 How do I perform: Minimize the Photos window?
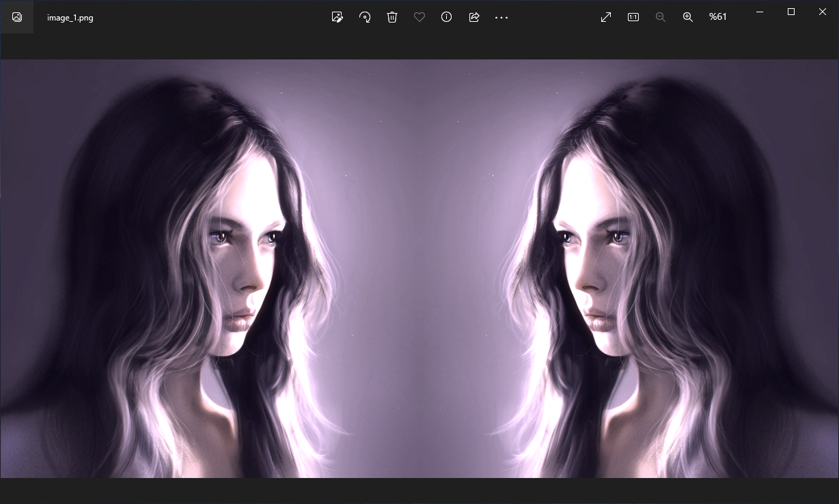[760, 12]
